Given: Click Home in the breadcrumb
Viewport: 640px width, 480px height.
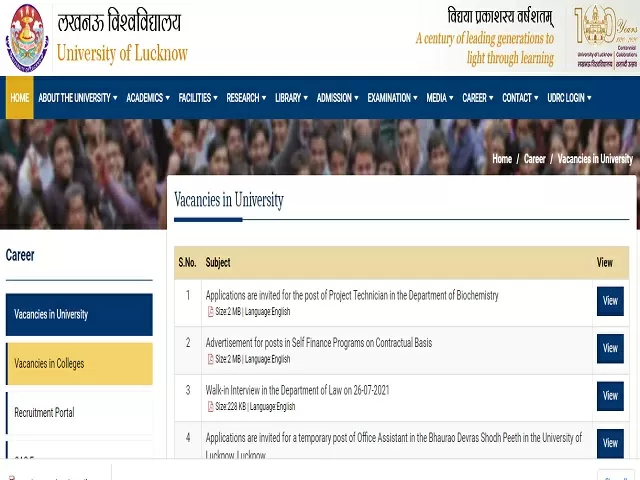Looking at the screenshot, I should 502,159.
